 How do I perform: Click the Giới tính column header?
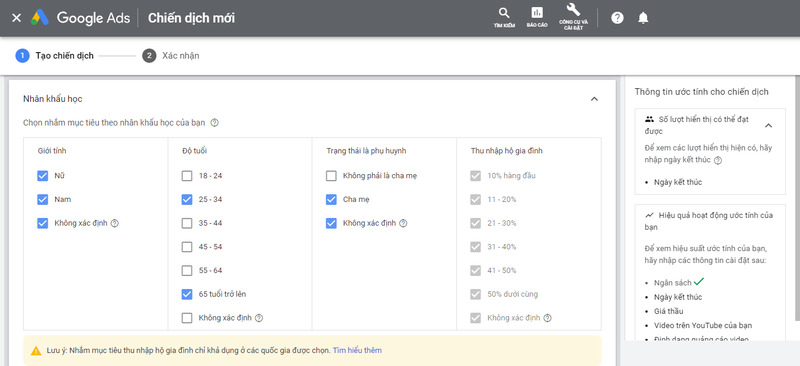coord(52,151)
